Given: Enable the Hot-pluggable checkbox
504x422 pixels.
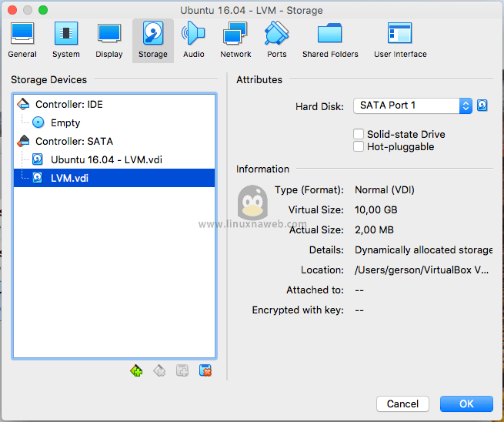Looking at the screenshot, I should [359, 146].
